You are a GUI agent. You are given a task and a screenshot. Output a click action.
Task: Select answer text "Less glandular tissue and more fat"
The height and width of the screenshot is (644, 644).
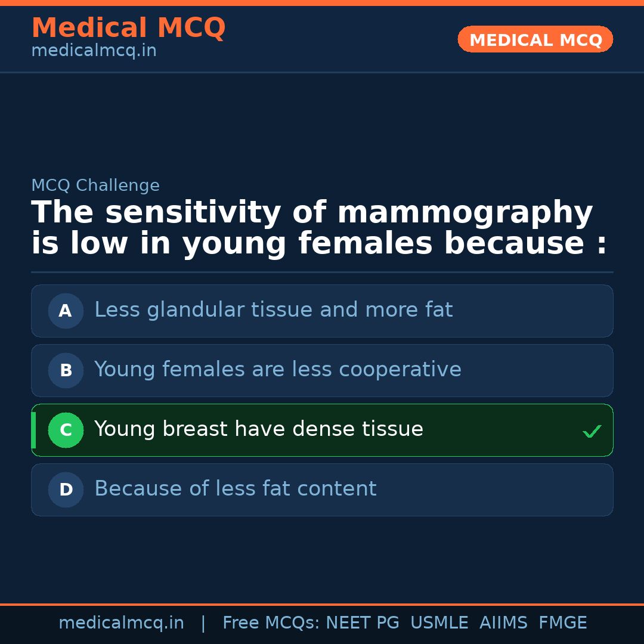click(x=273, y=310)
